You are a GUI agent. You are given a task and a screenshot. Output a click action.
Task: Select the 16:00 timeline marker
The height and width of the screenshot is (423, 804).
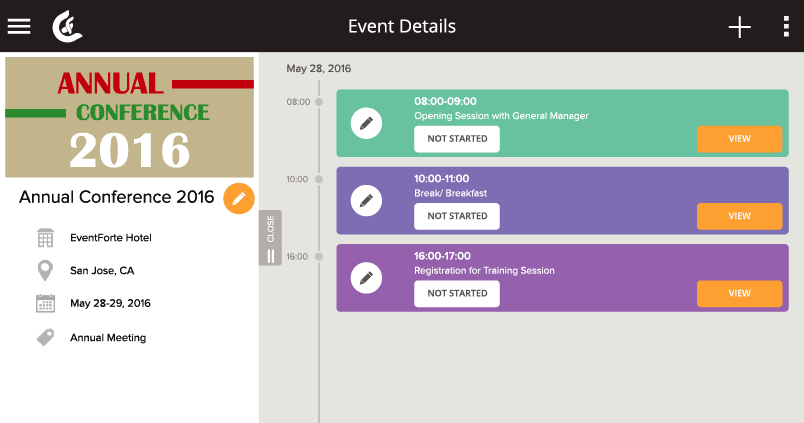point(319,256)
